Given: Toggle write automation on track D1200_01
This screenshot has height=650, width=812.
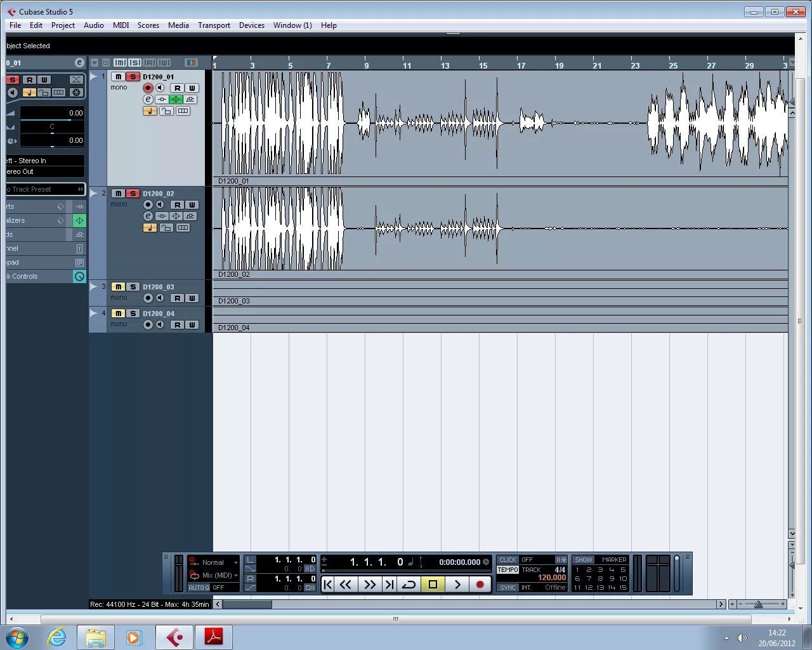Looking at the screenshot, I should [x=192, y=88].
